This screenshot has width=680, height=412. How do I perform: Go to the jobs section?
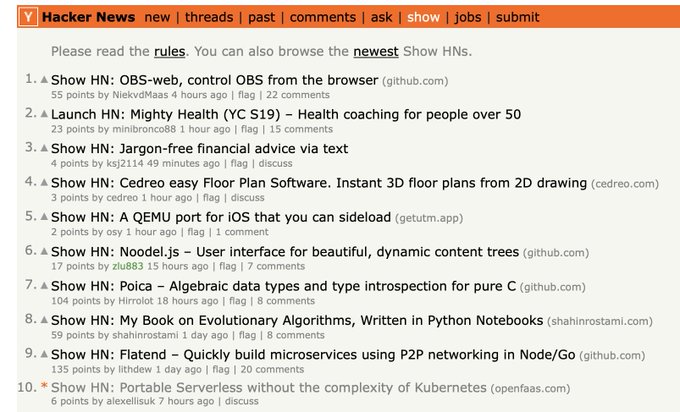coord(468,17)
